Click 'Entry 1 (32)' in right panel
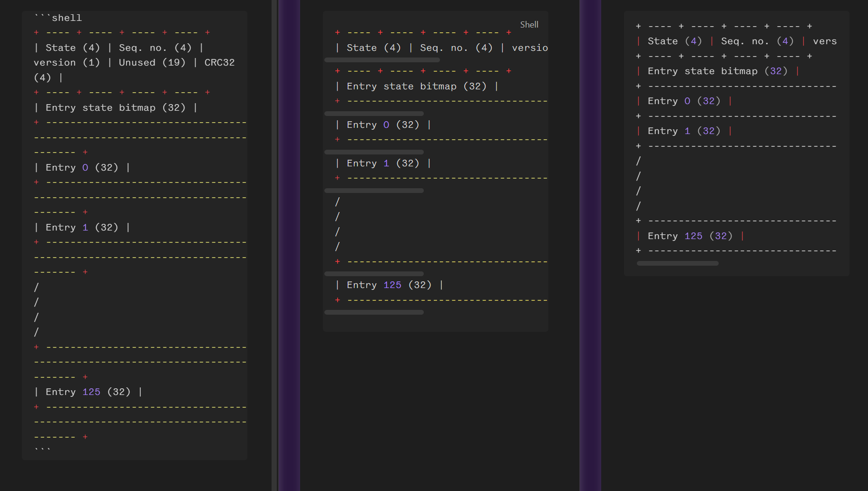The height and width of the screenshot is (491, 868). (x=684, y=131)
